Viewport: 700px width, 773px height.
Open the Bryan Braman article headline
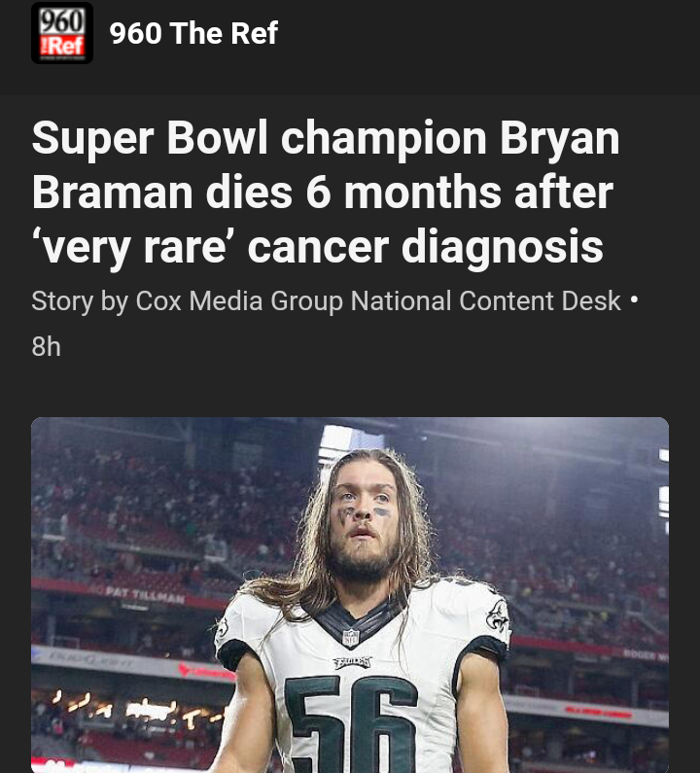click(x=325, y=193)
